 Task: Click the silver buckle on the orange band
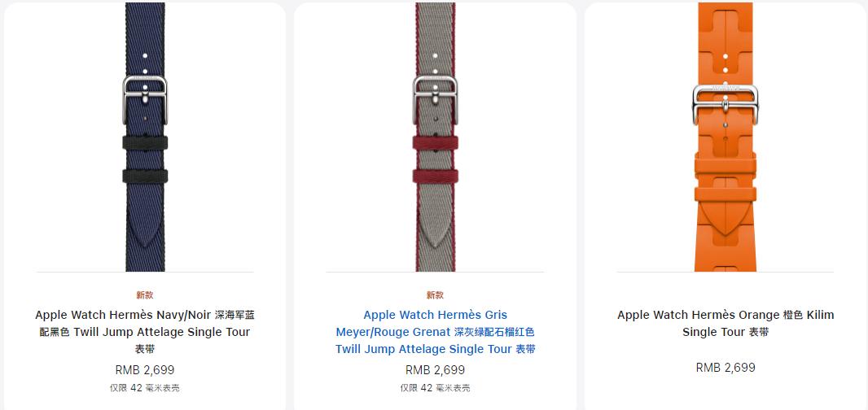tap(726, 103)
